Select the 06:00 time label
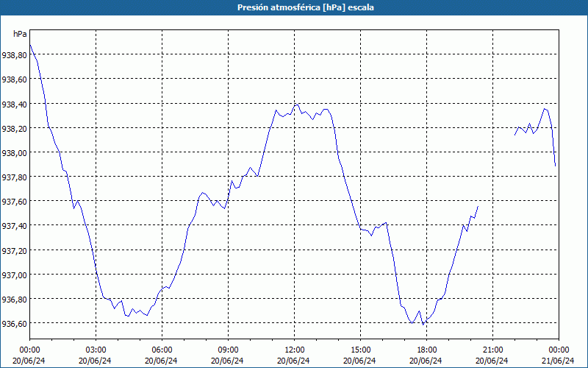The width and height of the screenshot is (588, 368). click(162, 350)
